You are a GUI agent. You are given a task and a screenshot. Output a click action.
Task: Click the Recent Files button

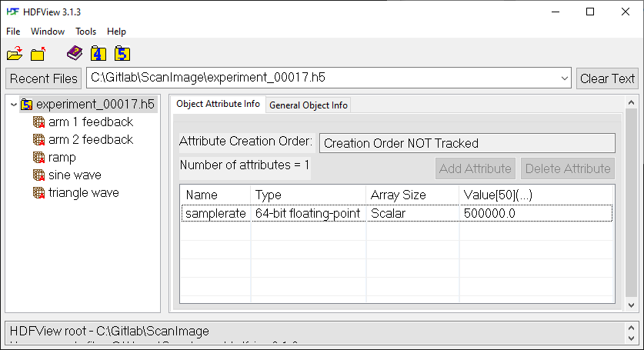click(x=44, y=78)
